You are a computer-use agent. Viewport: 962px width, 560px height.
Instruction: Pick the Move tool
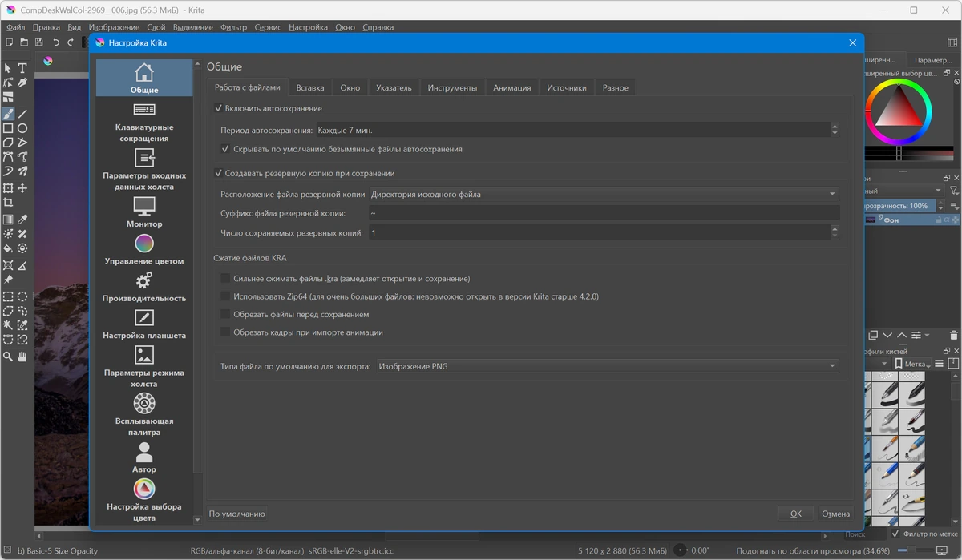[23, 188]
